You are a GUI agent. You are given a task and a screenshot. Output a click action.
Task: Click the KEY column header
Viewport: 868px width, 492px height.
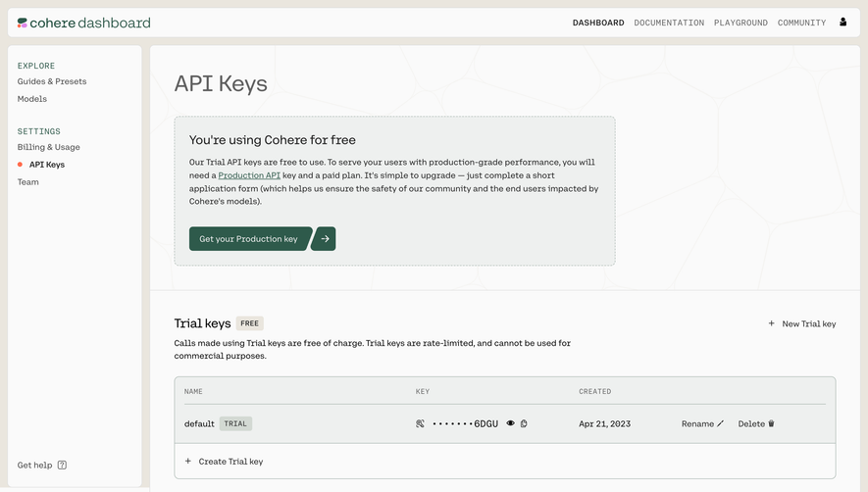pyautogui.click(x=423, y=391)
